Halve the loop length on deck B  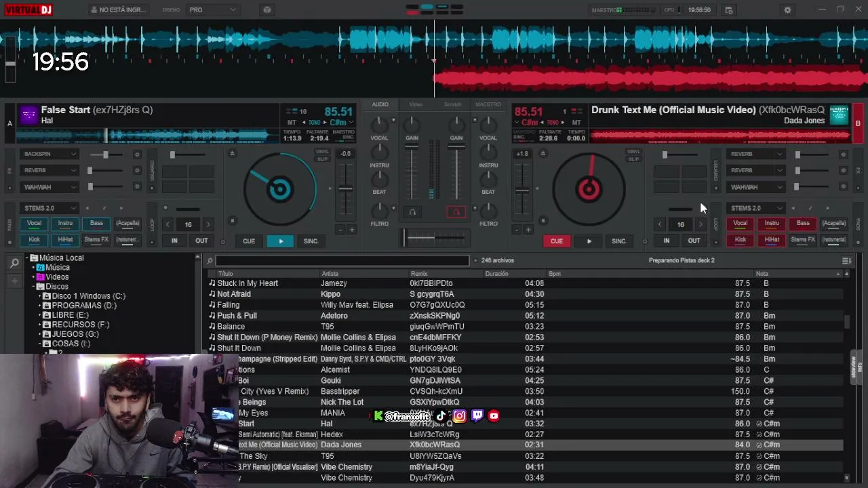(660, 224)
